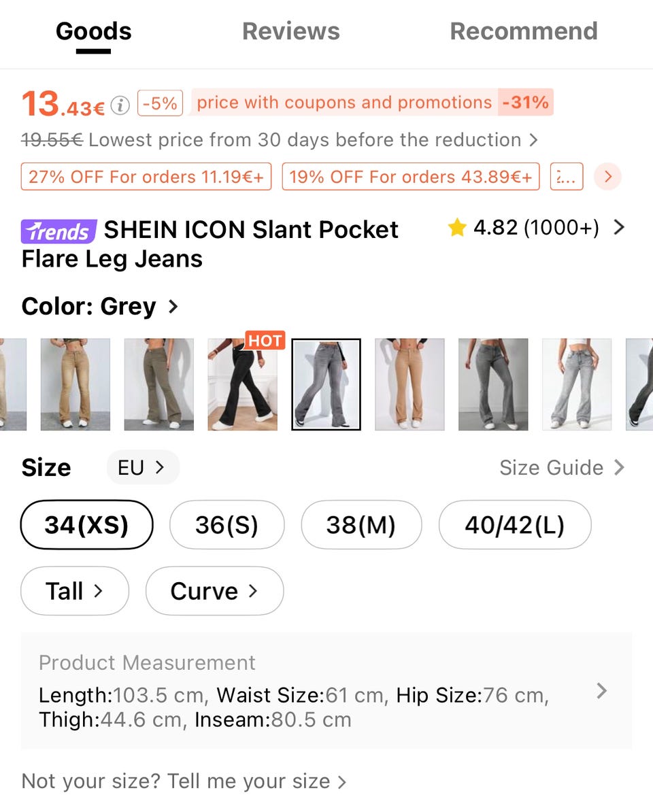Select the khaki olive jeans color swatch

[159, 384]
